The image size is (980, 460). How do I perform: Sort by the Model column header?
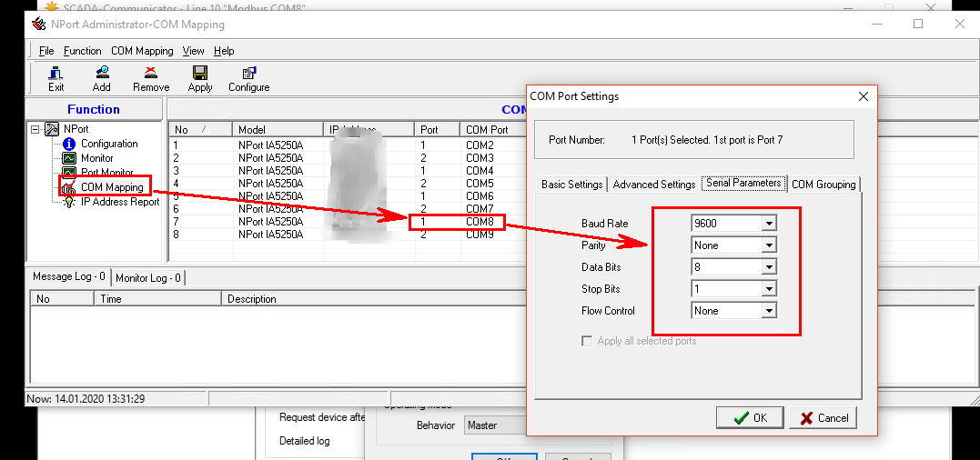(278, 130)
